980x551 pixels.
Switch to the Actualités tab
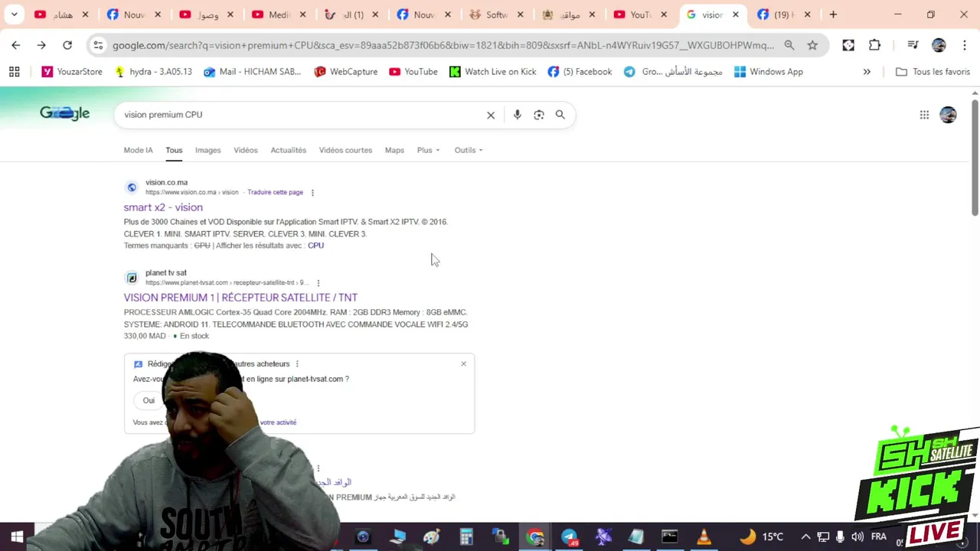click(289, 150)
